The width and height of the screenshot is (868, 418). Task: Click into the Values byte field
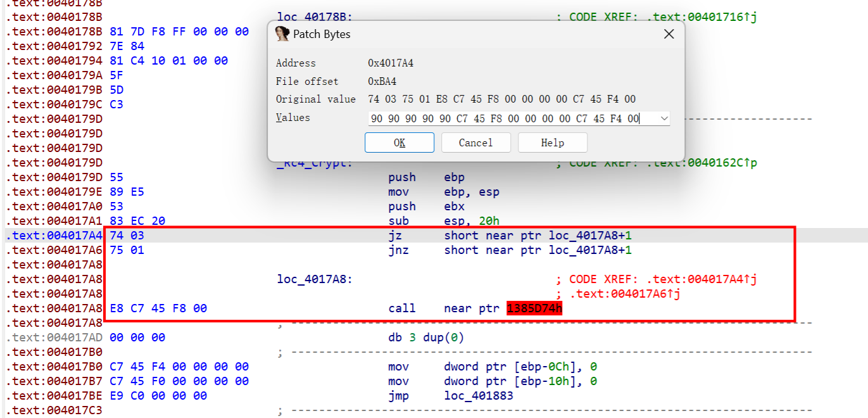[x=506, y=118]
